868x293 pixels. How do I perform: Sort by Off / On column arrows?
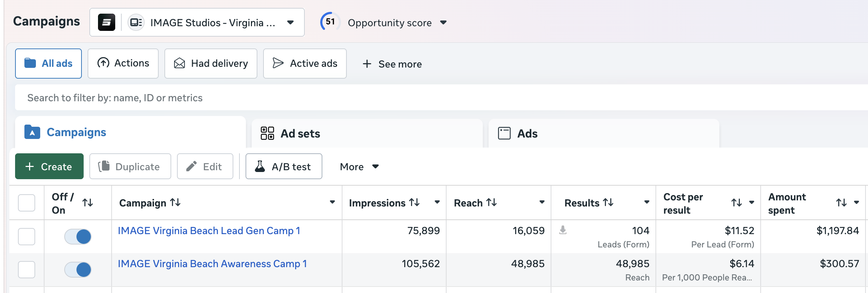point(88,203)
